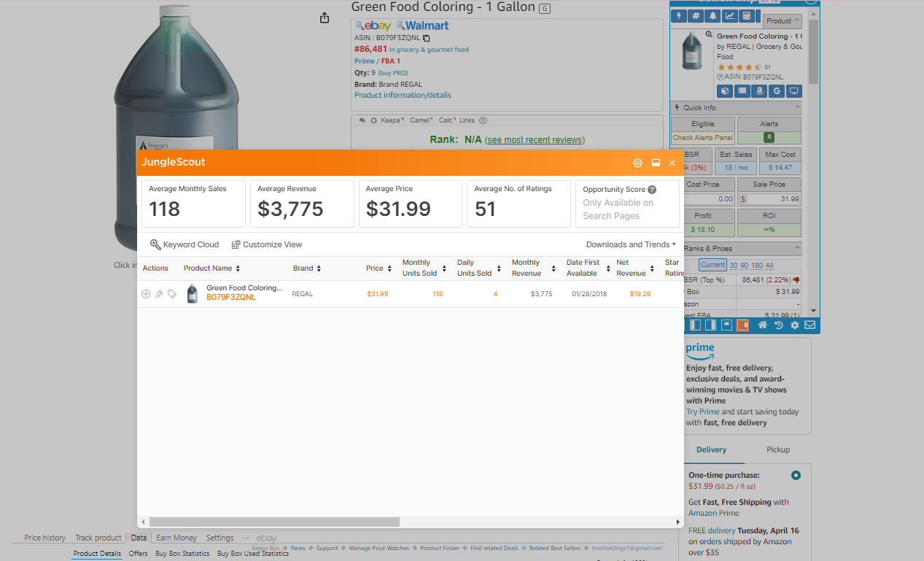Click the home icon in panel footer
The image size is (924, 561).
pyautogui.click(x=762, y=325)
